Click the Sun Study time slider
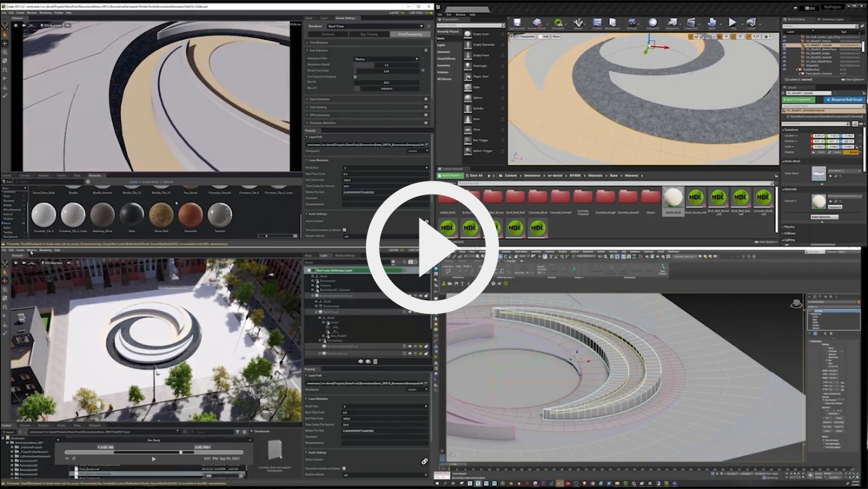Screen dimensions: 868x489 (153, 452)
